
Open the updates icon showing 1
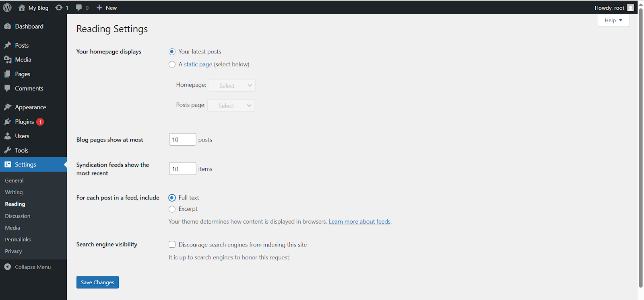pos(59,8)
